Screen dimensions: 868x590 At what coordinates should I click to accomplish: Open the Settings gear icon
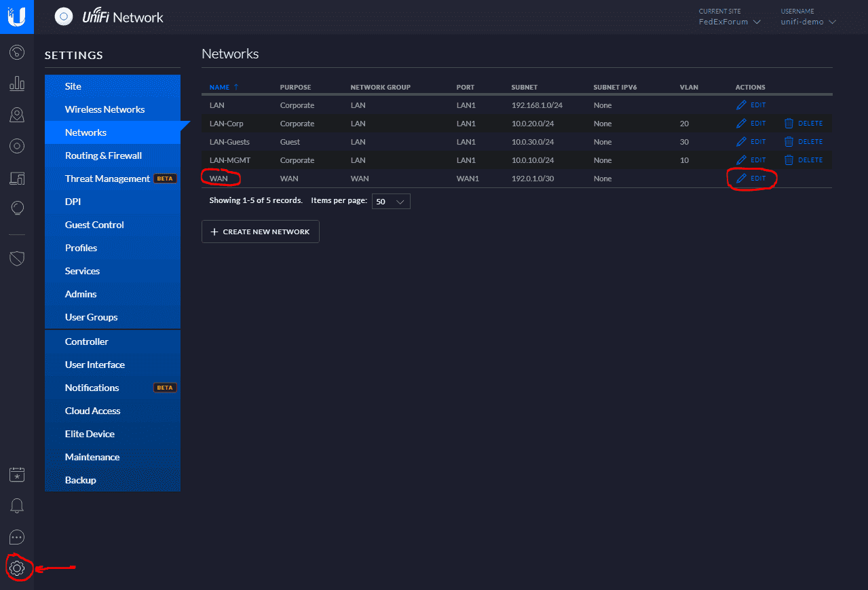click(x=17, y=568)
